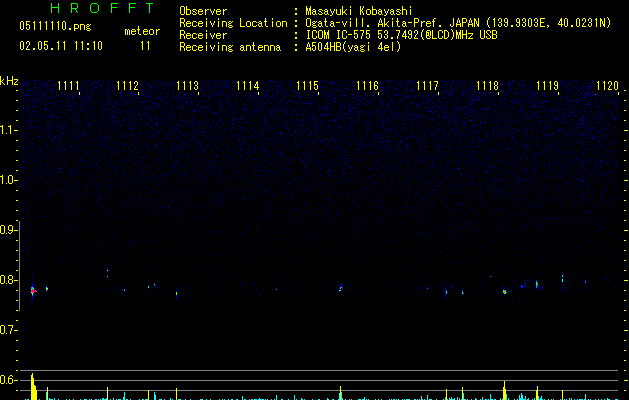Click the Receiving Location label

[233, 23]
